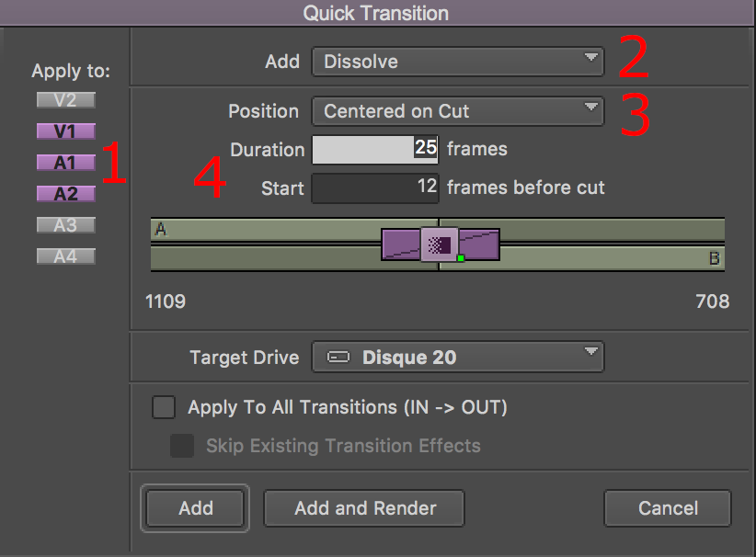Click the dissolve effect icon on transition graphic
756x557 pixels.
click(440, 245)
